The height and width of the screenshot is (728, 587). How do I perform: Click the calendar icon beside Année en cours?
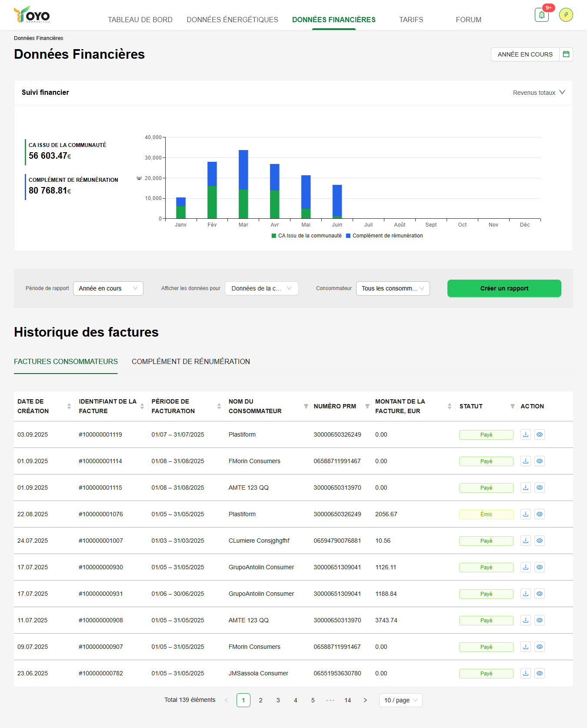click(566, 54)
